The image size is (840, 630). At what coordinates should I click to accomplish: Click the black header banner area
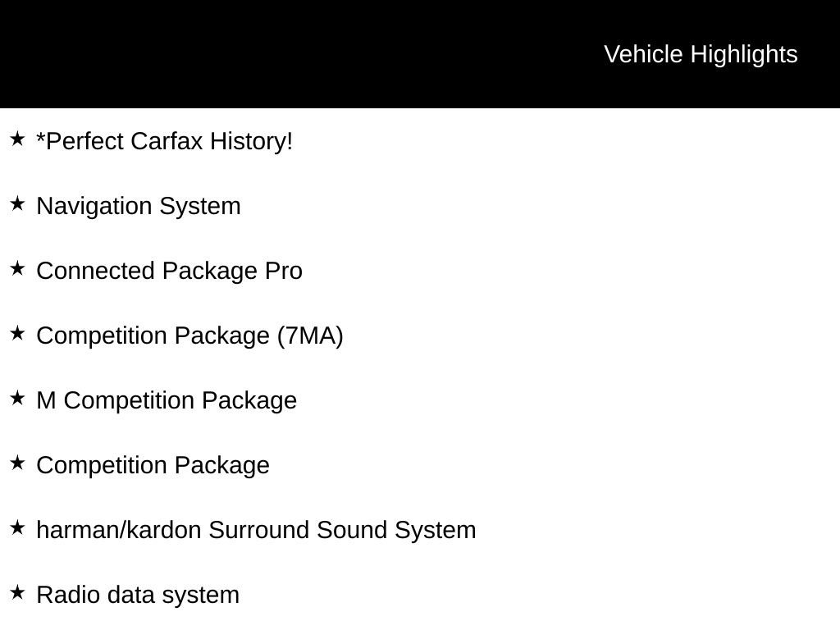(x=420, y=54)
